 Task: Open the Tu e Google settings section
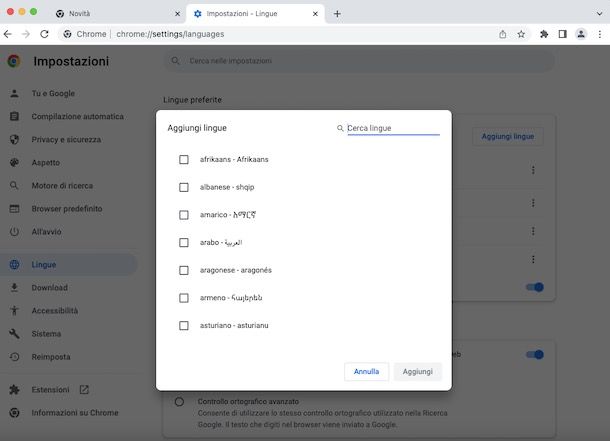coord(53,93)
